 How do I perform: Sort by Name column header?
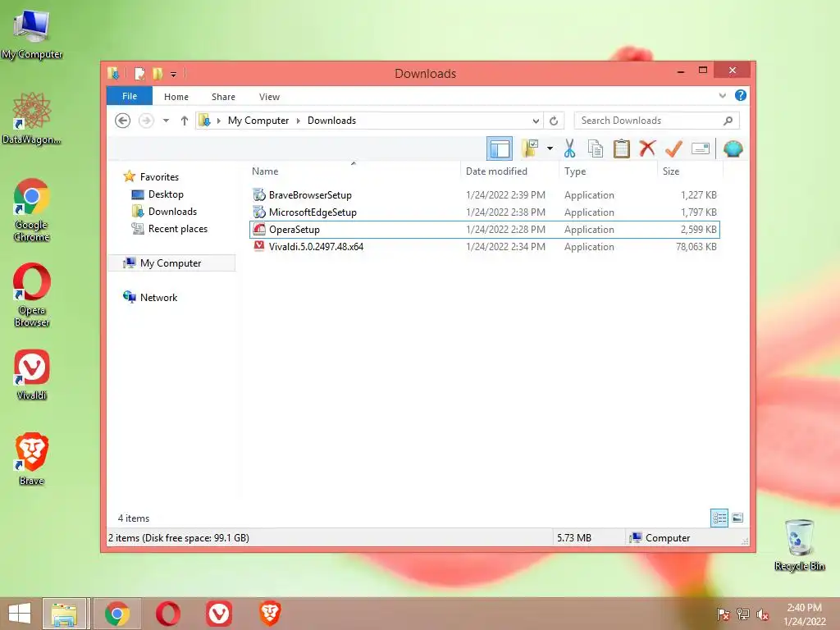coord(265,171)
